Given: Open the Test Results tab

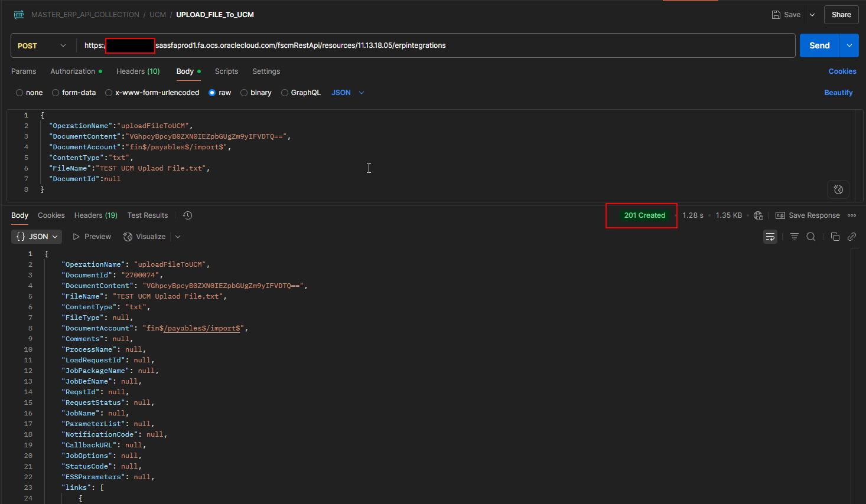Looking at the screenshot, I should click(x=148, y=215).
